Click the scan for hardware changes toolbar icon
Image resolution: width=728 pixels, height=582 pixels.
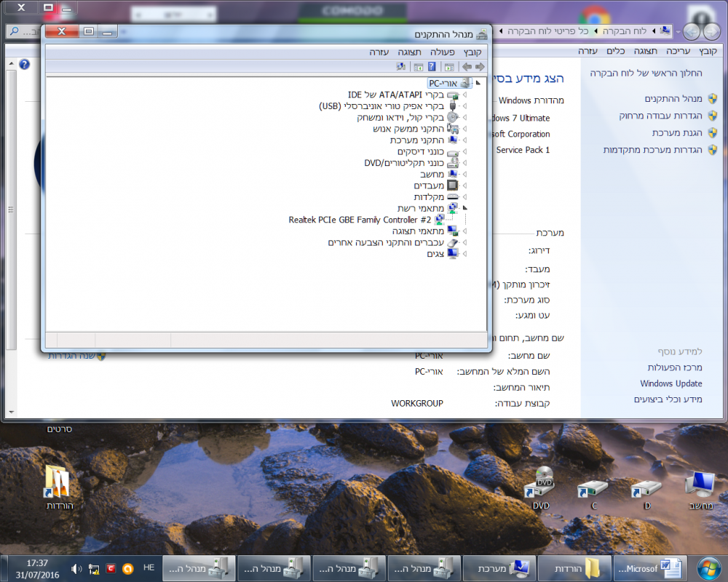point(400,67)
